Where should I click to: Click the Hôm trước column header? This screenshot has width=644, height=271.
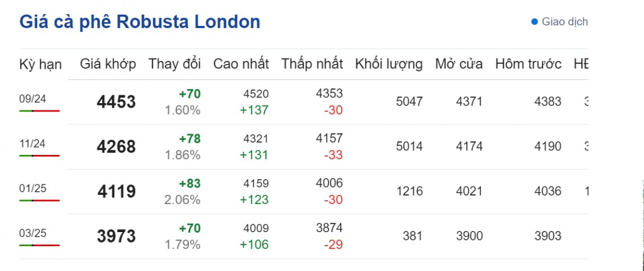click(528, 64)
